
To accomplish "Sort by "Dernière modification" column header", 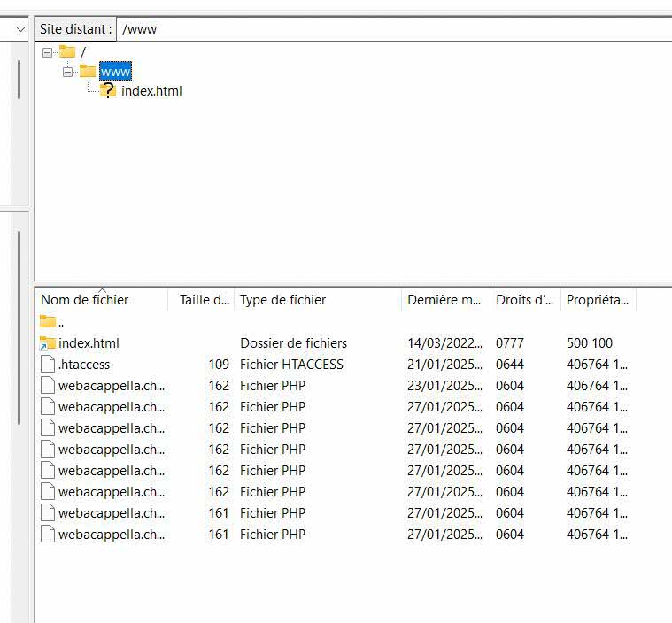I will click(444, 300).
